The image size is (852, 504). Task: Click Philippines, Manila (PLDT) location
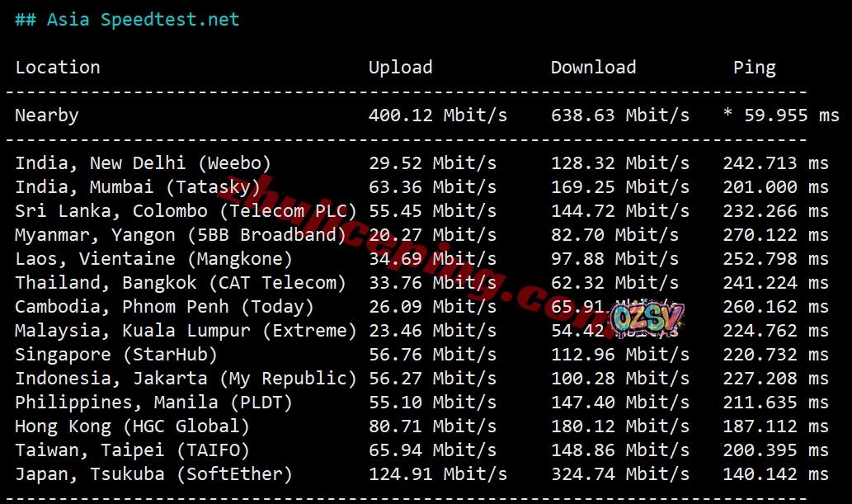153,403
